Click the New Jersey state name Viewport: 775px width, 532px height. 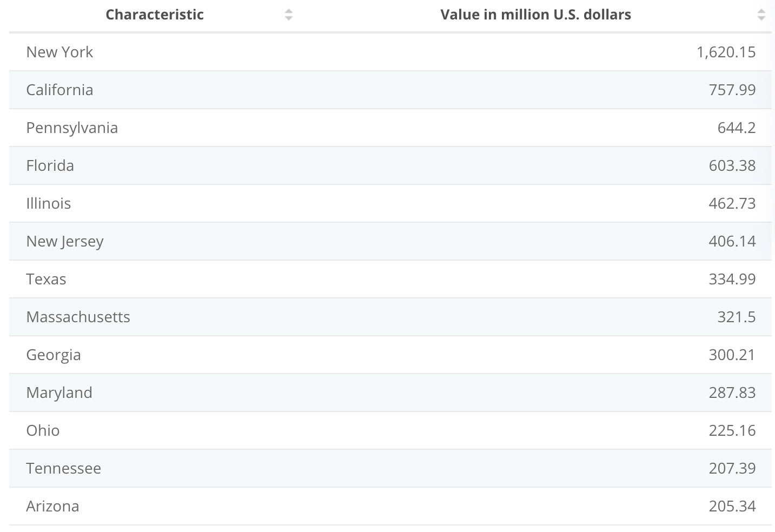pos(65,241)
